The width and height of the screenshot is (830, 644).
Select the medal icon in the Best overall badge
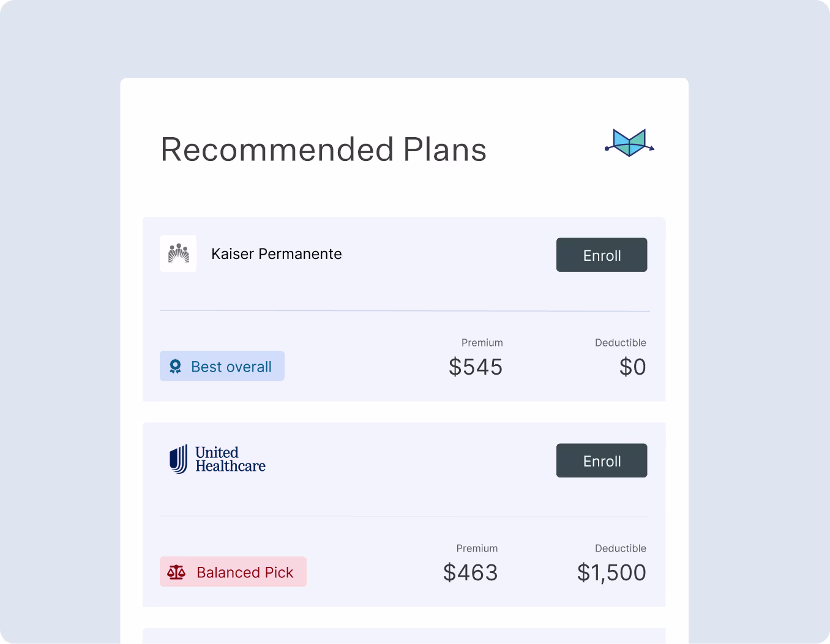pos(176,365)
